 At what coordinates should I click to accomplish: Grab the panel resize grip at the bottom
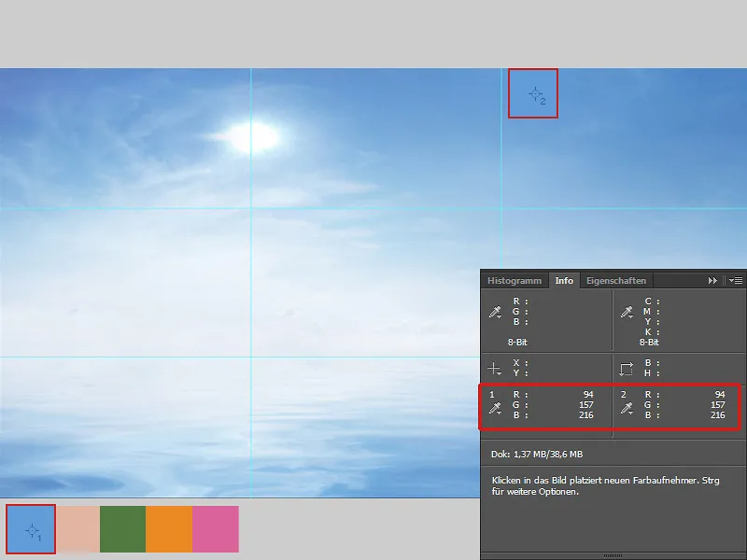(613, 555)
